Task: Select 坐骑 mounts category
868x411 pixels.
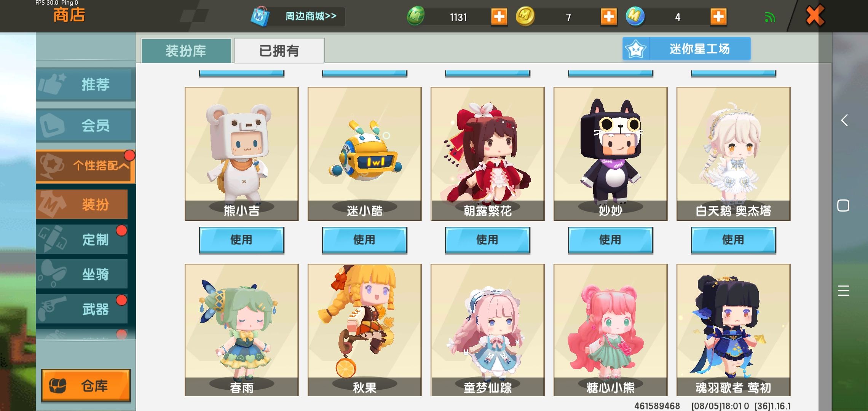Action: pos(82,274)
